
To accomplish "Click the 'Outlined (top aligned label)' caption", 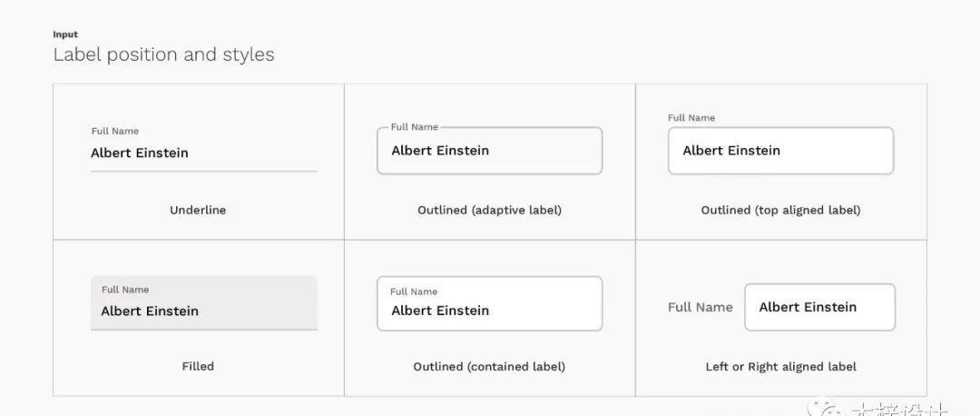I will pyautogui.click(x=780, y=210).
